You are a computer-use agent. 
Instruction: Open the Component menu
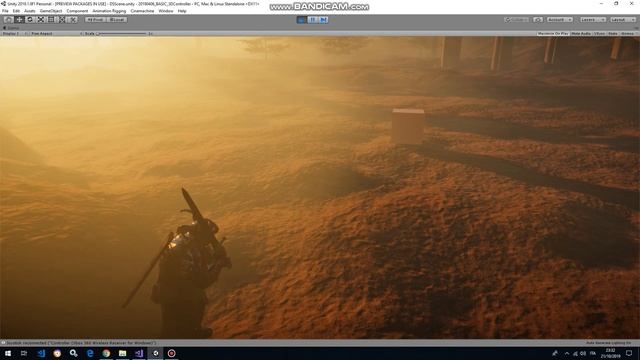click(77, 11)
